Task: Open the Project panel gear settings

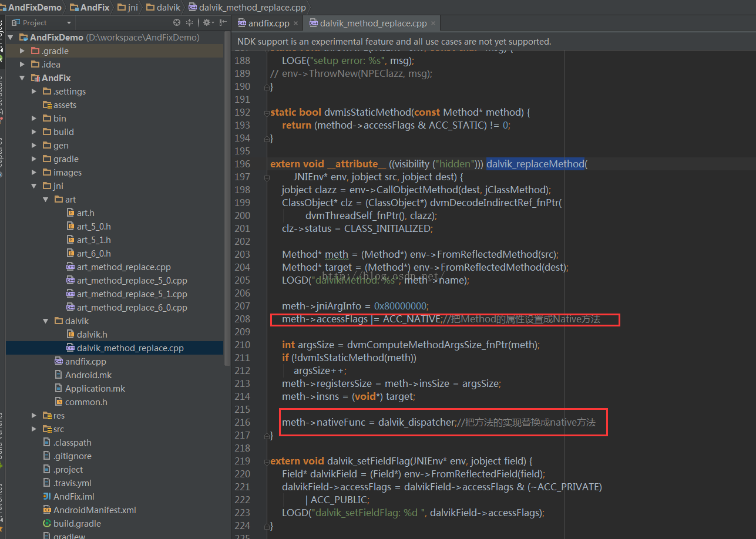Action: 206,22
